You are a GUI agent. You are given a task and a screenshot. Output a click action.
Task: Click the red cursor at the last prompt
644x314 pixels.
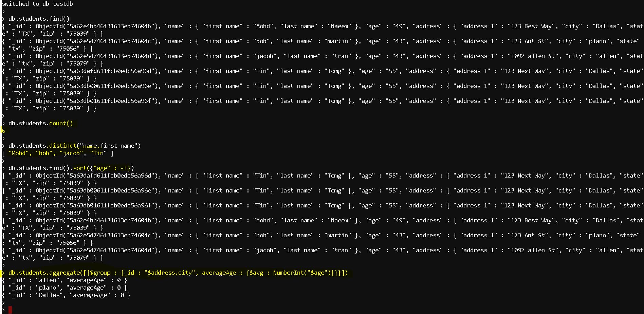10,310
